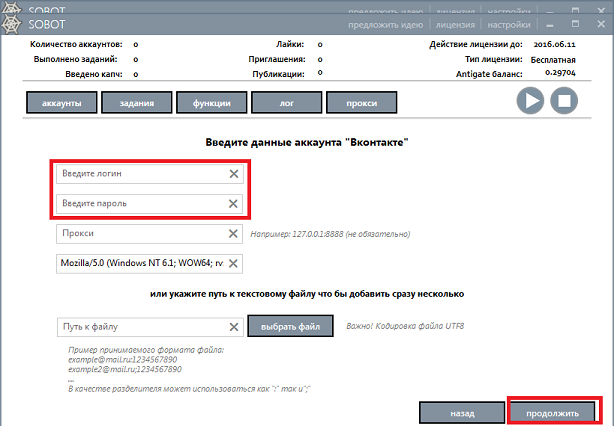614x426 pixels.
Task: Open настройки in the title bar
Action: coord(506,22)
